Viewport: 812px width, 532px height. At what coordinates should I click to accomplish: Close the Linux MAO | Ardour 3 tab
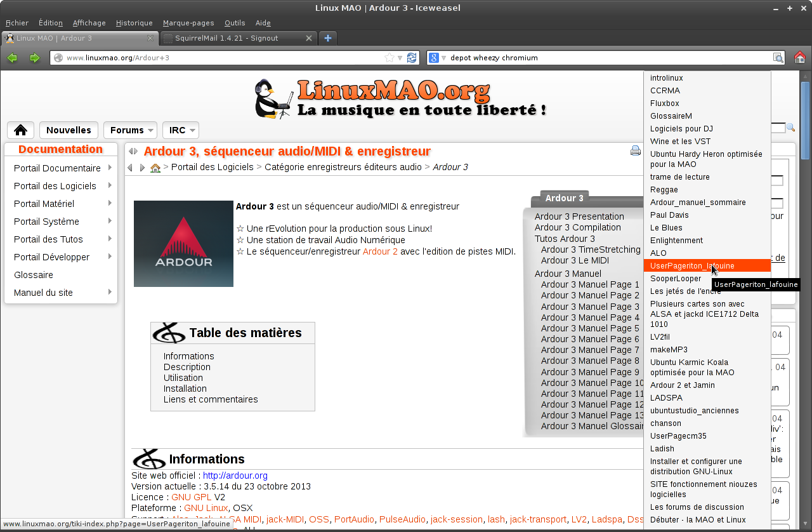point(150,38)
